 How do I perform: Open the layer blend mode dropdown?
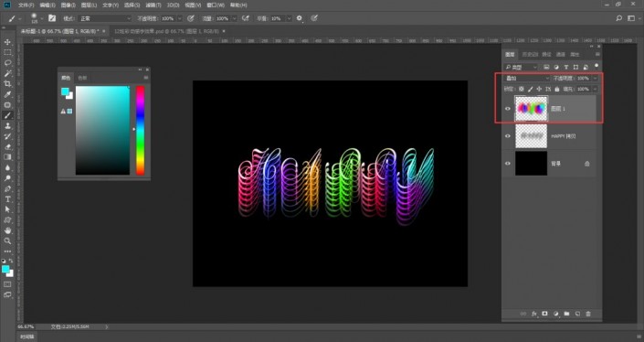point(527,78)
